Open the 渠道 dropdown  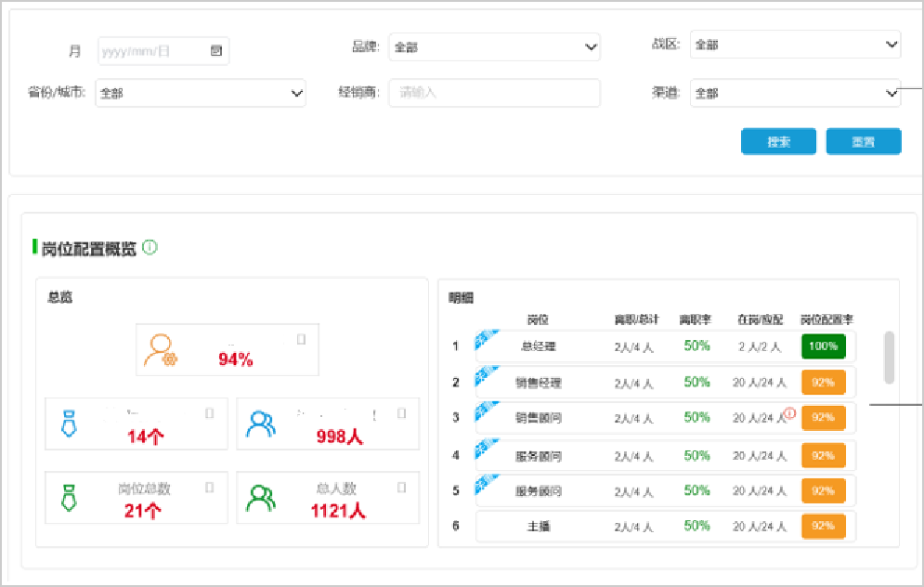[x=891, y=93]
